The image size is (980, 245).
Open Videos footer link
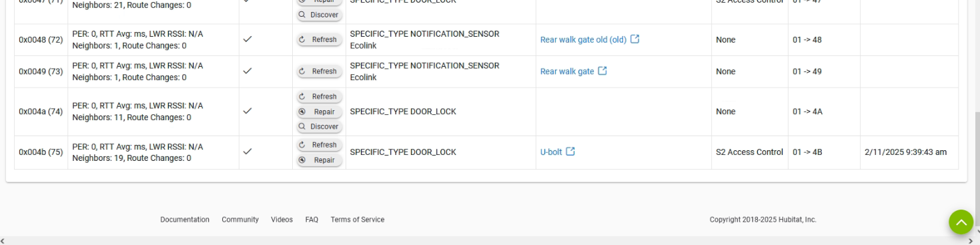point(282,220)
